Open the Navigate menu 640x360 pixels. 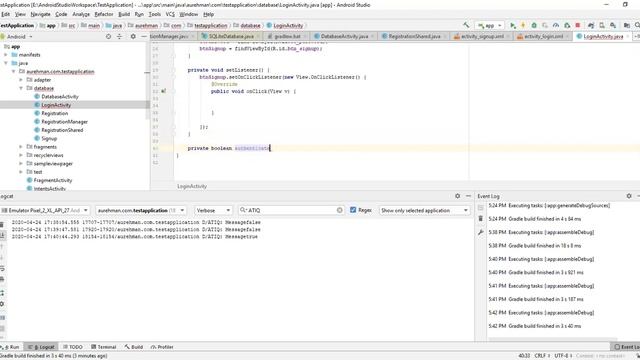point(40,14)
